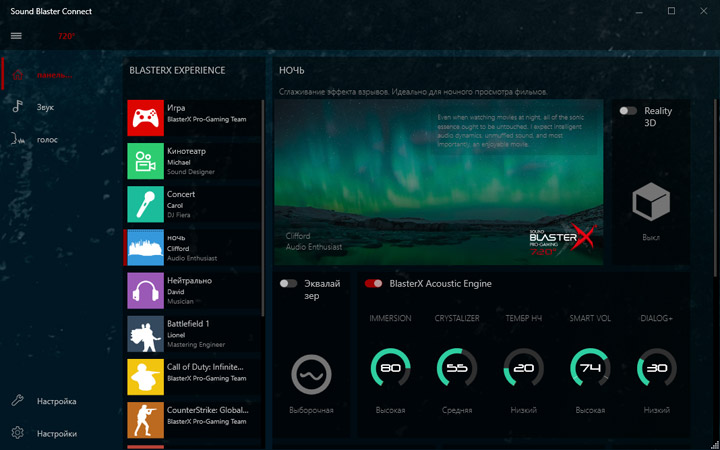Click the Средняя label under CRYSTALIZER
Image resolution: width=720 pixels, height=450 pixels.
tap(457, 410)
